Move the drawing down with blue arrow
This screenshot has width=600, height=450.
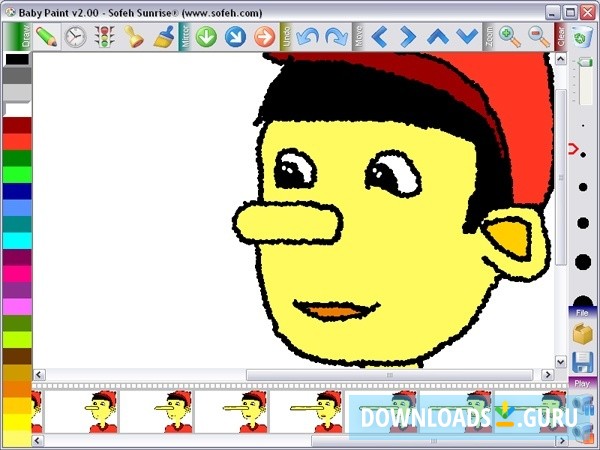click(467, 37)
